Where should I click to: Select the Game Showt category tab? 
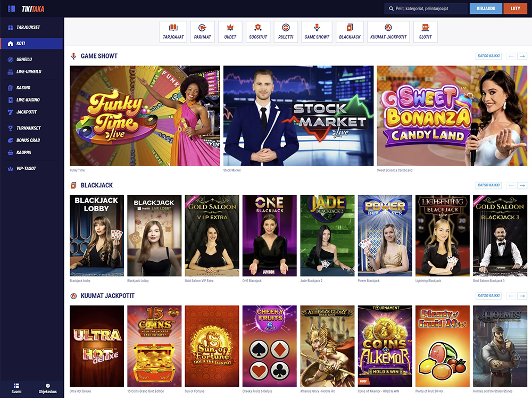317,31
